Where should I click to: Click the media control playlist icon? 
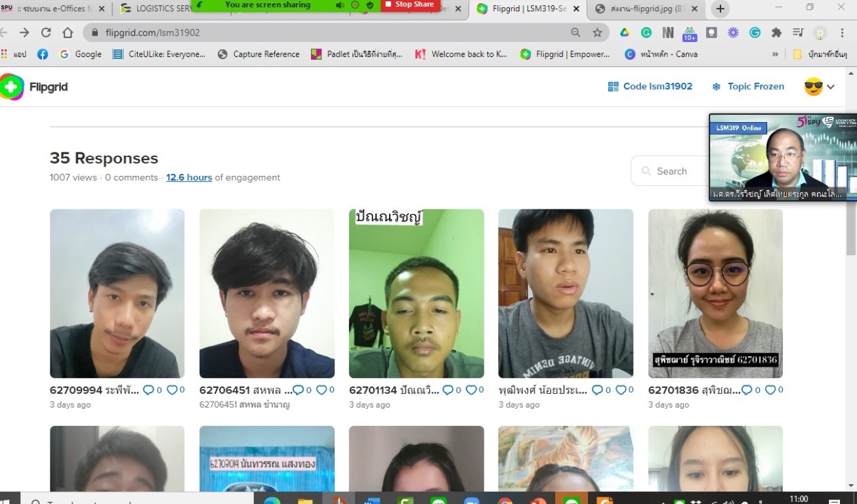click(798, 33)
